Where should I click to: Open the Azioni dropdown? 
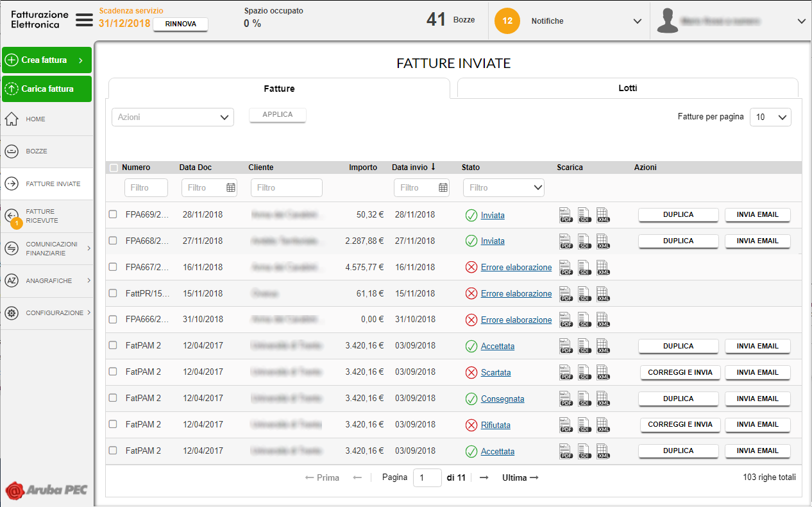[x=173, y=117]
